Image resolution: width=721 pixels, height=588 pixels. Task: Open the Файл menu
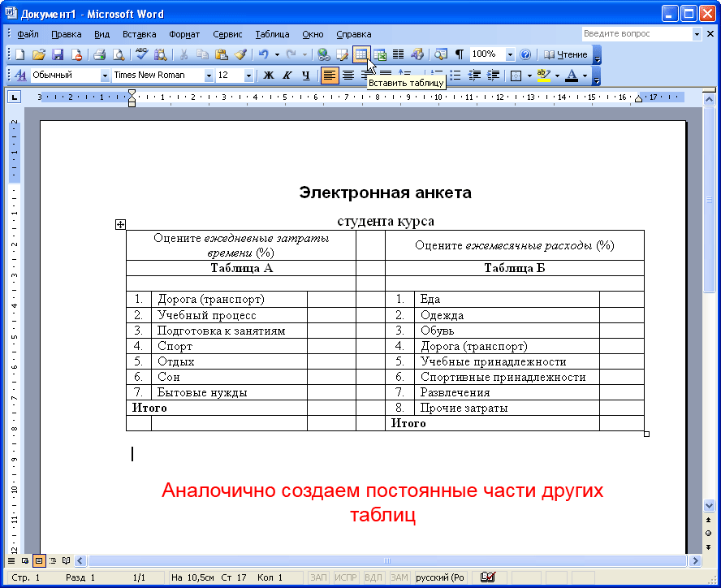pyautogui.click(x=28, y=34)
